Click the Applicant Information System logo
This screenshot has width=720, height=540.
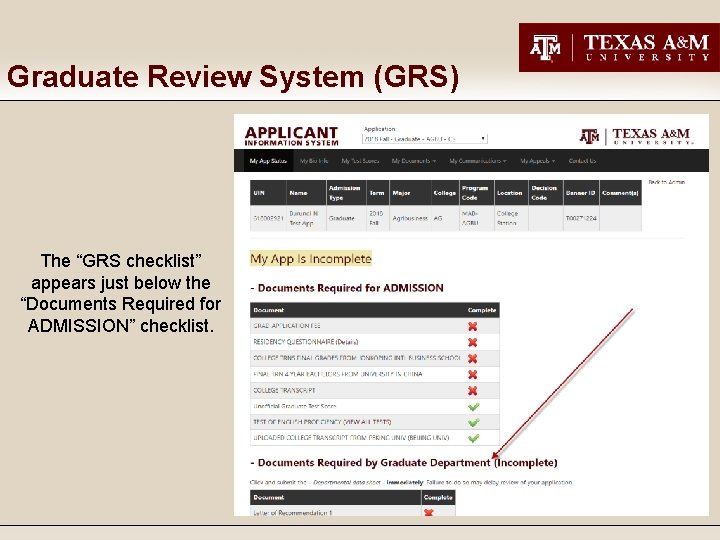tap(292, 136)
